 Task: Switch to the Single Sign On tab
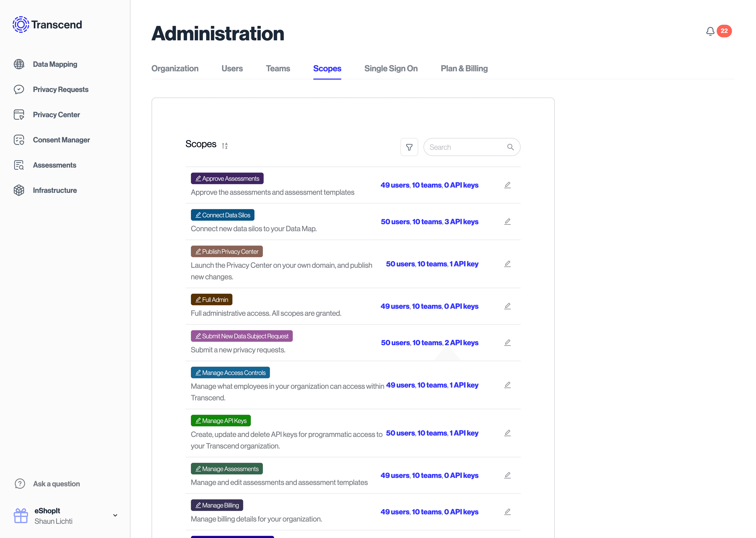click(x=391, y=69)
